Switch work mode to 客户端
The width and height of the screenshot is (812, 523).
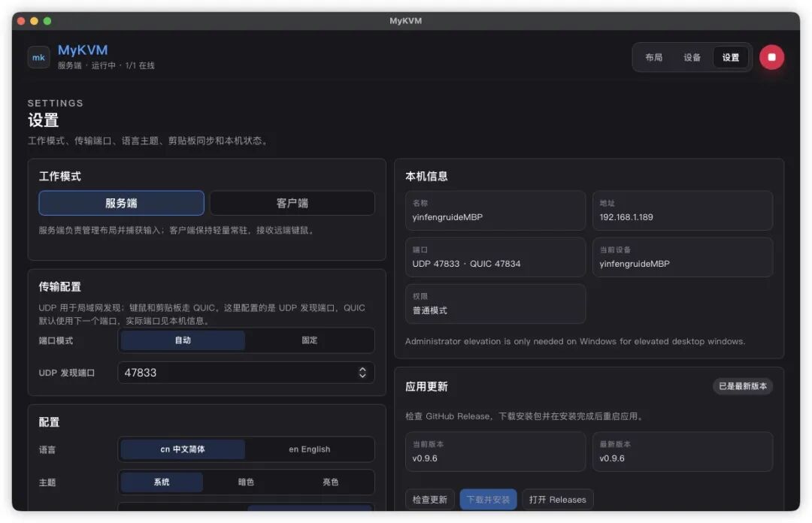292,203
